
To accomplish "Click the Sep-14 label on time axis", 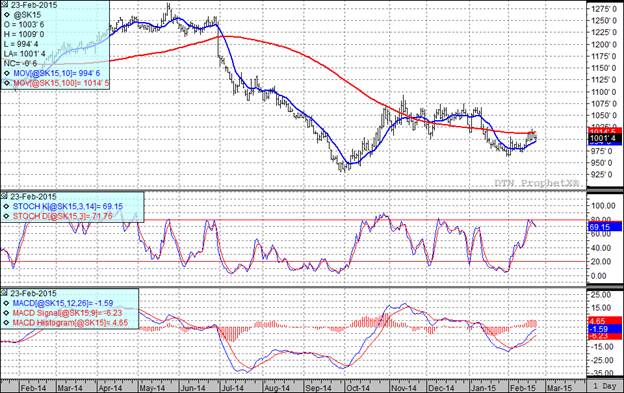I will (318, 388).
